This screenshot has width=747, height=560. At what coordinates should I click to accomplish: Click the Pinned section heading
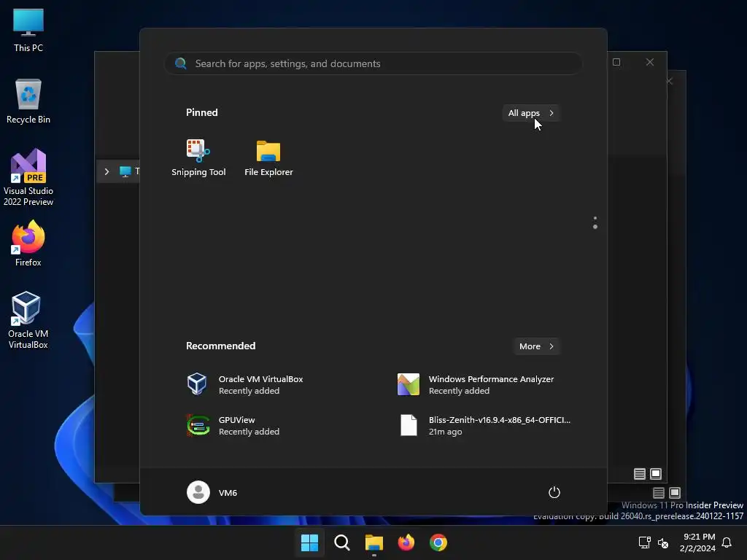[202, 112]
